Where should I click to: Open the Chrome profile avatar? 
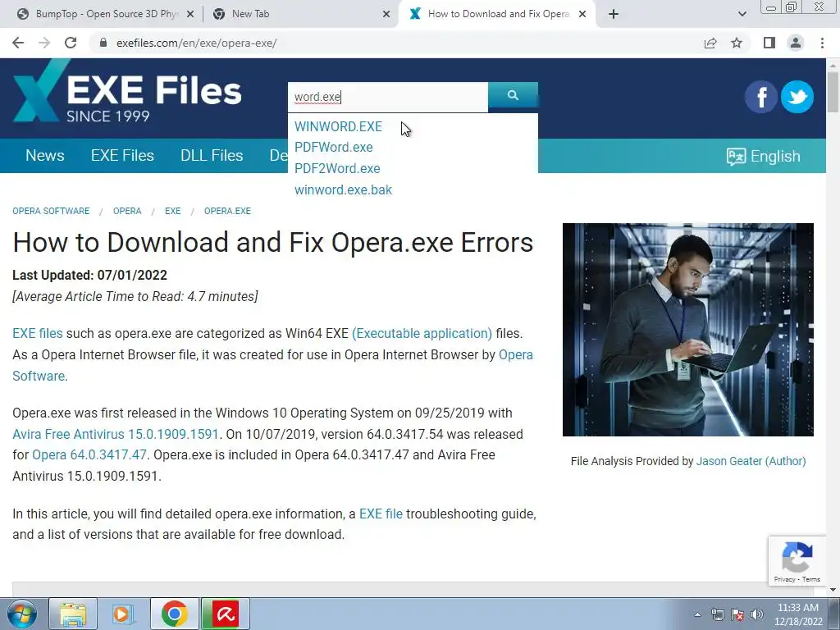pos(796,43)
